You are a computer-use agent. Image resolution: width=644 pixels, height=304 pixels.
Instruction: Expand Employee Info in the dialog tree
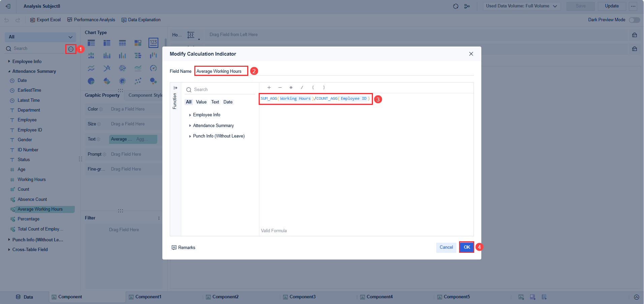[190, 115]
